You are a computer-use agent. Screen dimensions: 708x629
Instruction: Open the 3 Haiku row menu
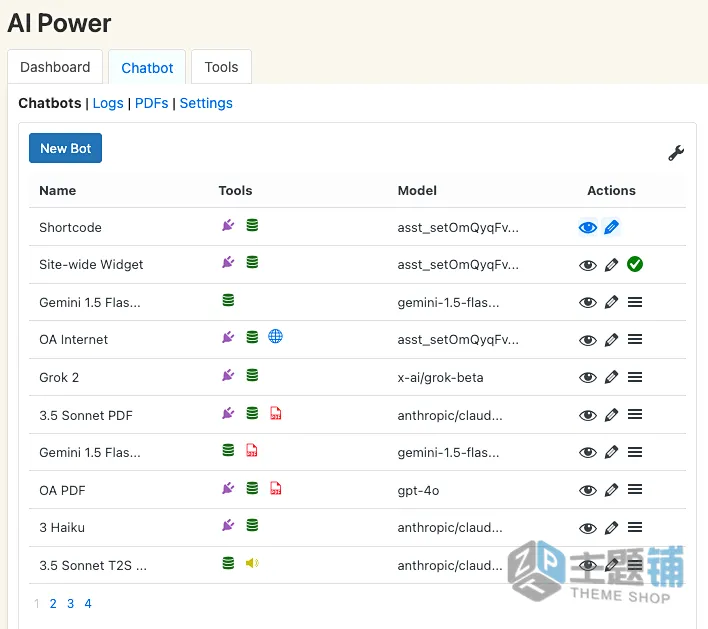click(x=635, y=527)
